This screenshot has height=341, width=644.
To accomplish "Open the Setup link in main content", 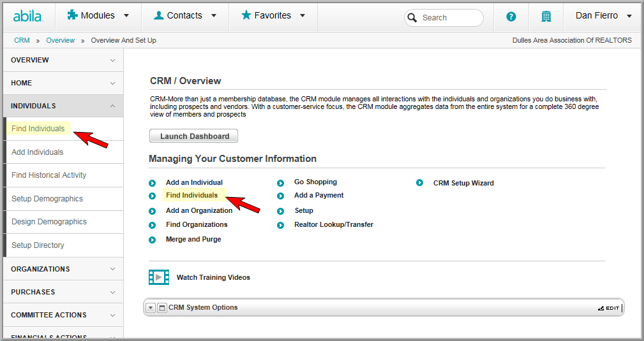I will (304, 210).
